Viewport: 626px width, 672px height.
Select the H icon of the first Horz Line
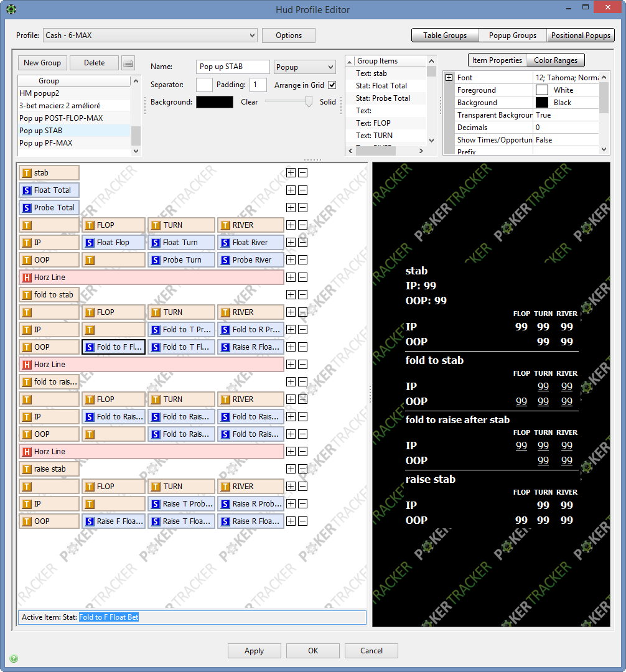[x=27, y=278]
